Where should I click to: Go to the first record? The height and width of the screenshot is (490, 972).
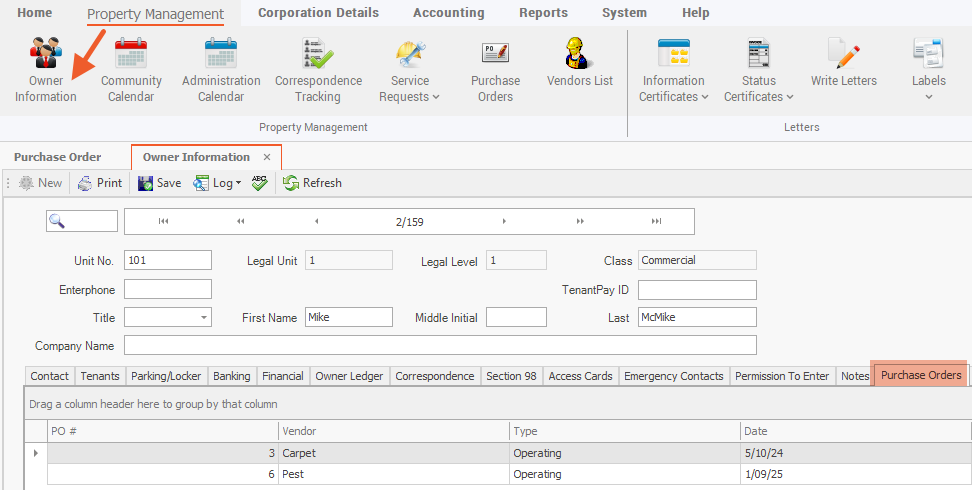(x=163, y=221)
